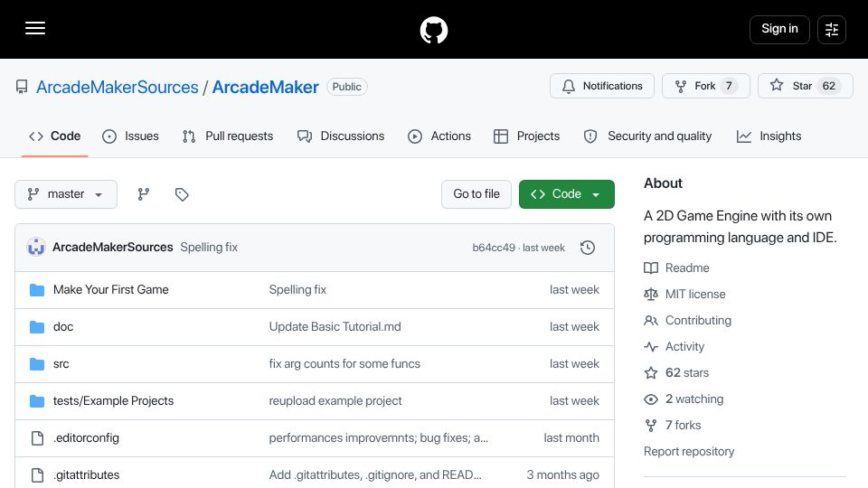Click the Sign in button
The width and height of the screenshot is (868, 488).
[779, 29]
